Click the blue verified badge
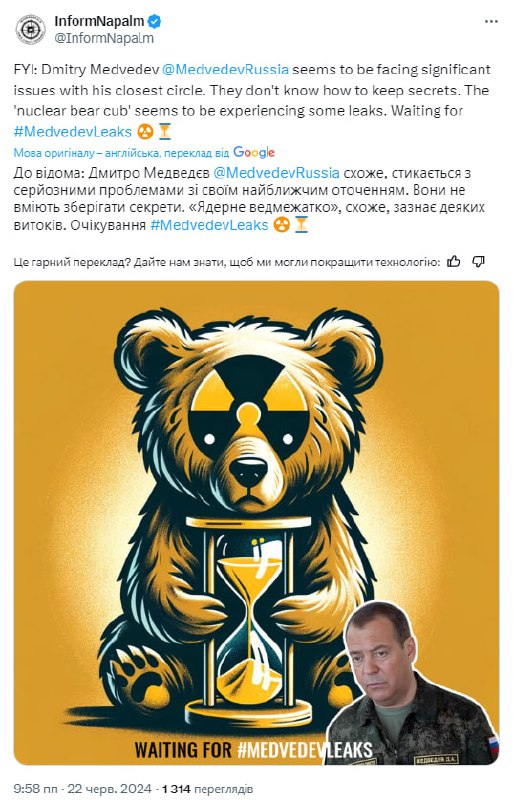Screen dimensions: 514x800 click(x=155, y=21)
